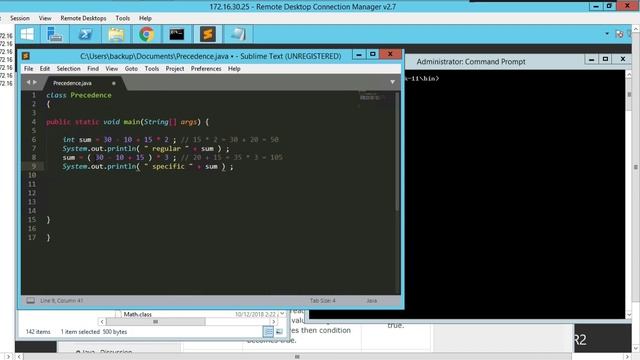
Task: Open the Remote Desktops menu
Action: (83, 18)
